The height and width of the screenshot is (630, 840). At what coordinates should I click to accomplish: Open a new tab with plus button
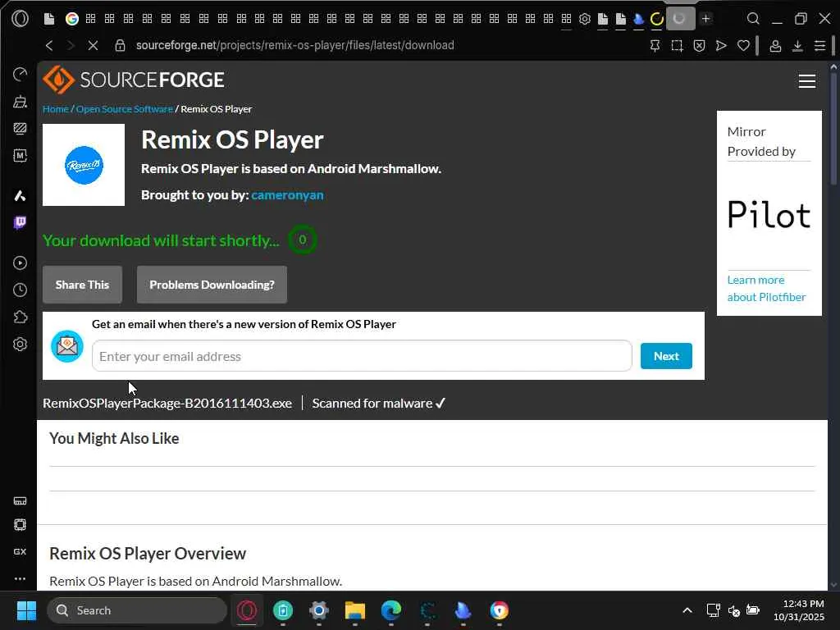click(706, 19)
